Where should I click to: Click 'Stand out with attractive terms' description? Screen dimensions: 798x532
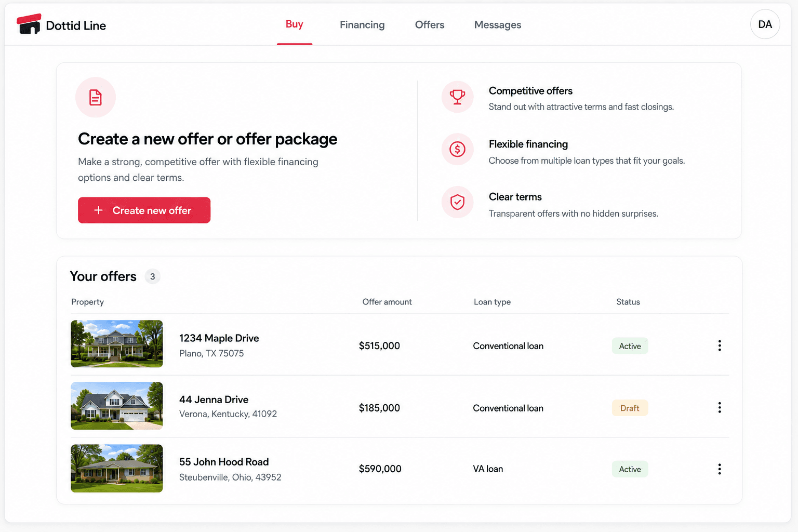point(581,107)
